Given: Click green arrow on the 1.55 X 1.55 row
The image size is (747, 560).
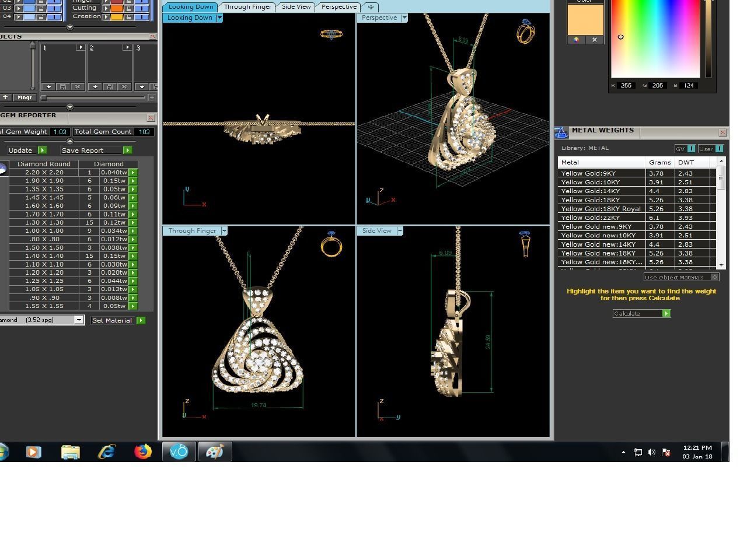Looking at the screenshot, I should pyautogui.click(x=133, y=306).
